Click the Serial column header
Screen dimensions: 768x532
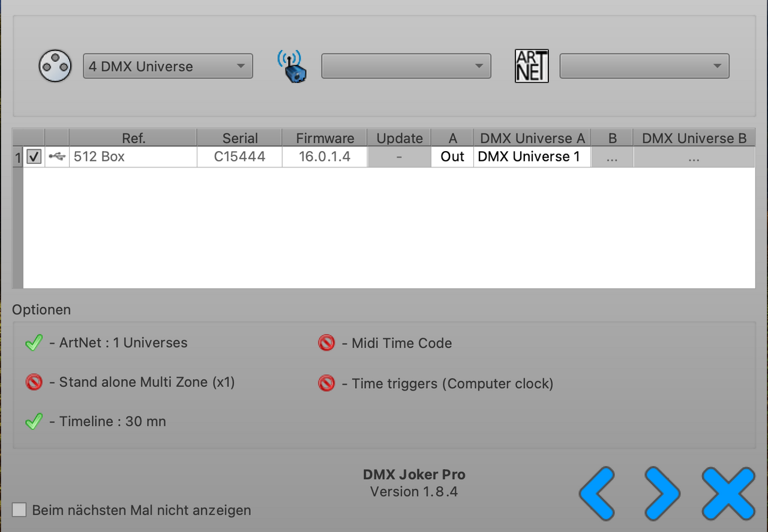[x=239, y=138]
